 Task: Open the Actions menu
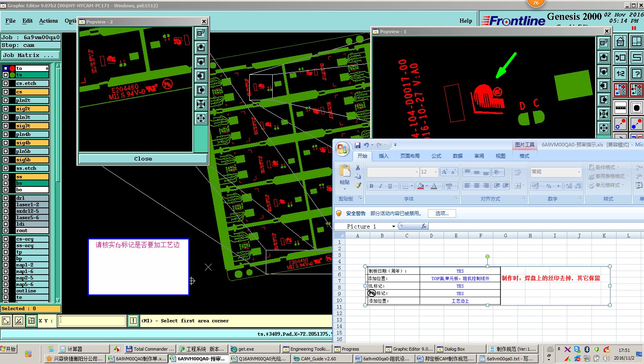tap(48, 21)
